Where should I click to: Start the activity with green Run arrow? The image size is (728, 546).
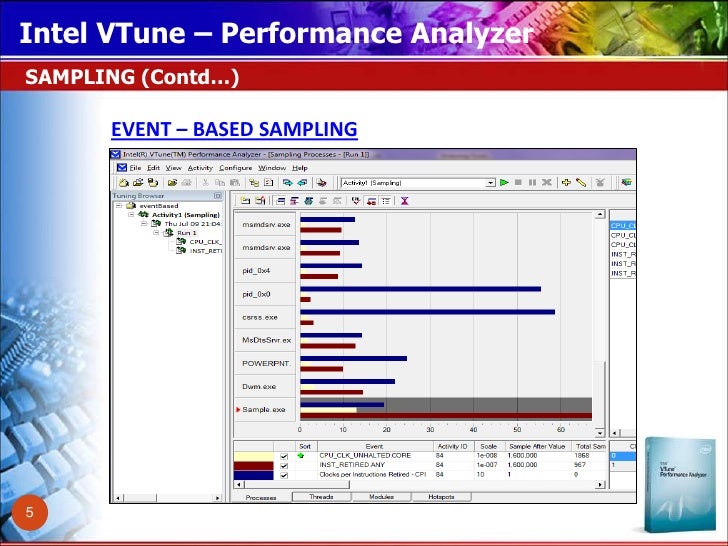tap(504, 182)
